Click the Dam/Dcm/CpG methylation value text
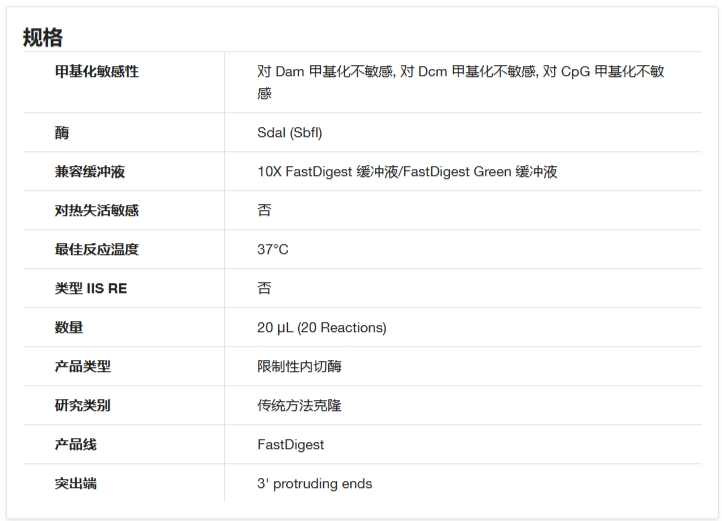 point(460,82)
